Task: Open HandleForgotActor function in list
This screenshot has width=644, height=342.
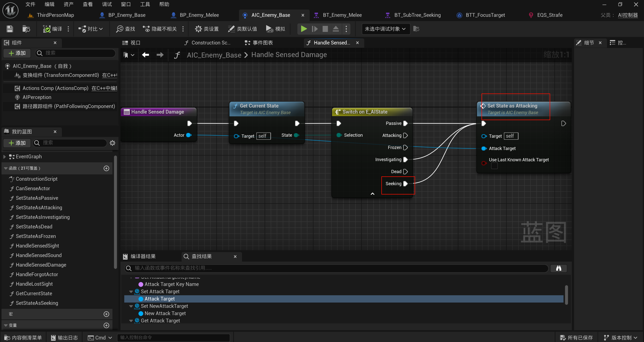Action: pos(37,274)
